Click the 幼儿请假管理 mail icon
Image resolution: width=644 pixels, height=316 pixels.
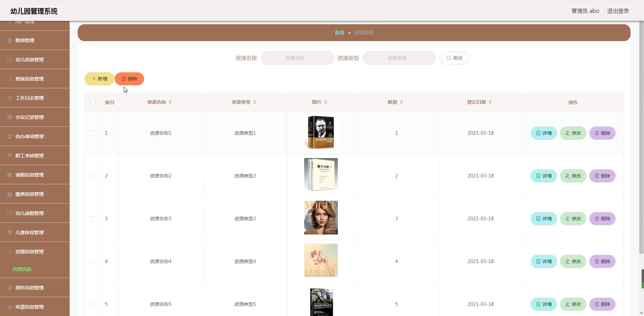(10, 213)
